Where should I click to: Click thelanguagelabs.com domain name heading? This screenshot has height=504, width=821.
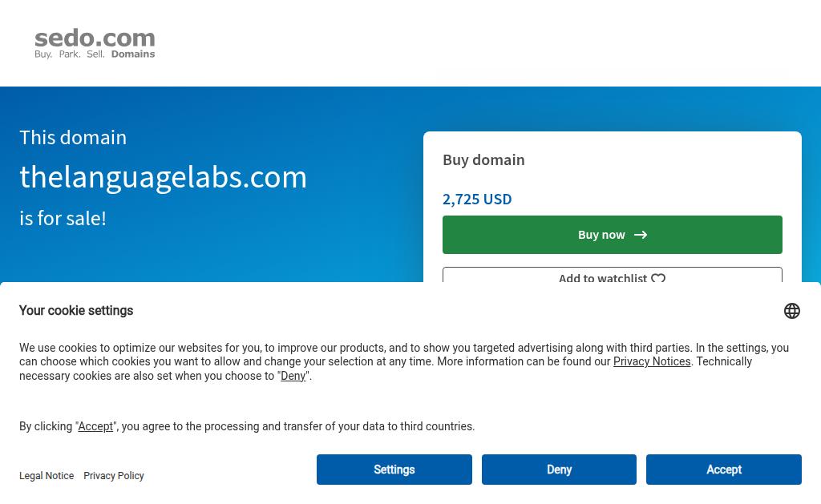[163, 177]
